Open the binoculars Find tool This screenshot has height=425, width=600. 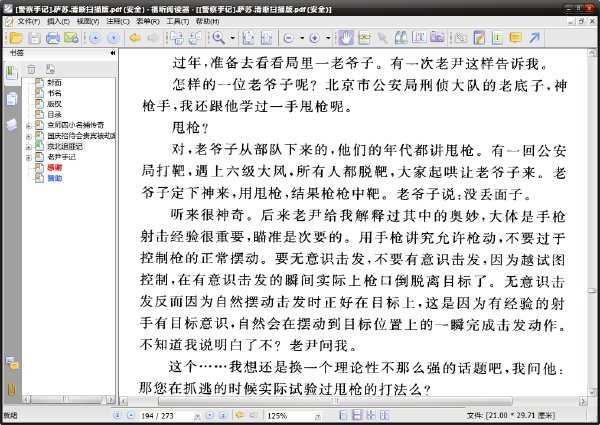[401, 37]
